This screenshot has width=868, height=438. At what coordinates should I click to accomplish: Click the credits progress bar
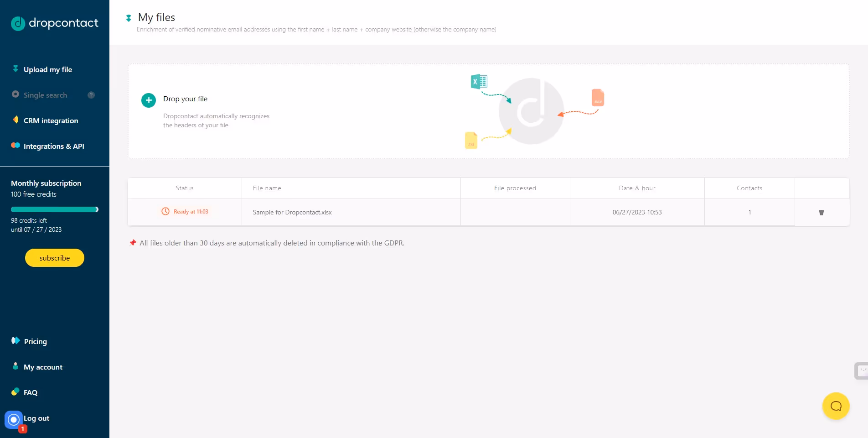[x=55, y=209]
